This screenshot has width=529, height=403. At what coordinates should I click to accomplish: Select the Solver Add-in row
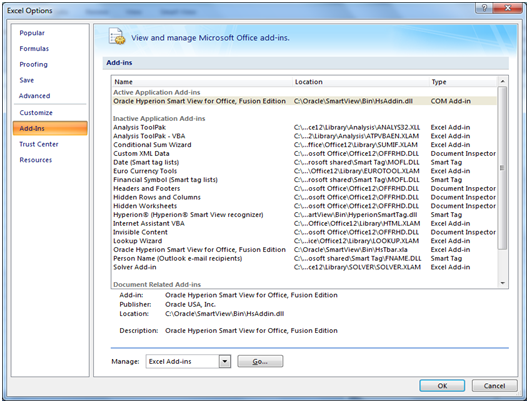point(304,267)
